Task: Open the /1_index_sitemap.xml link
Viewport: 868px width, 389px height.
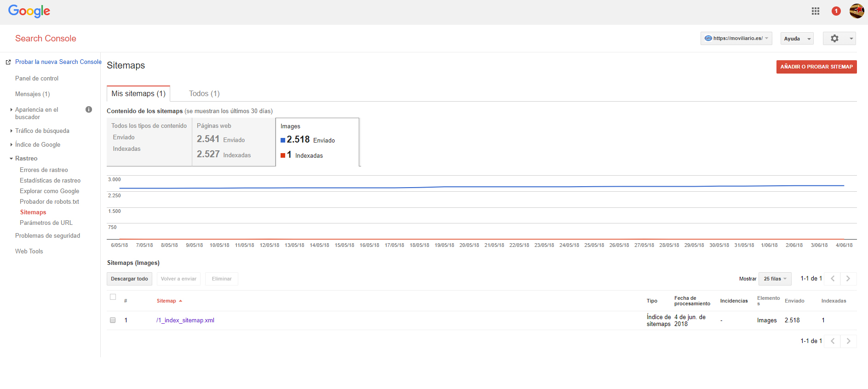Action: coord(185,320)
